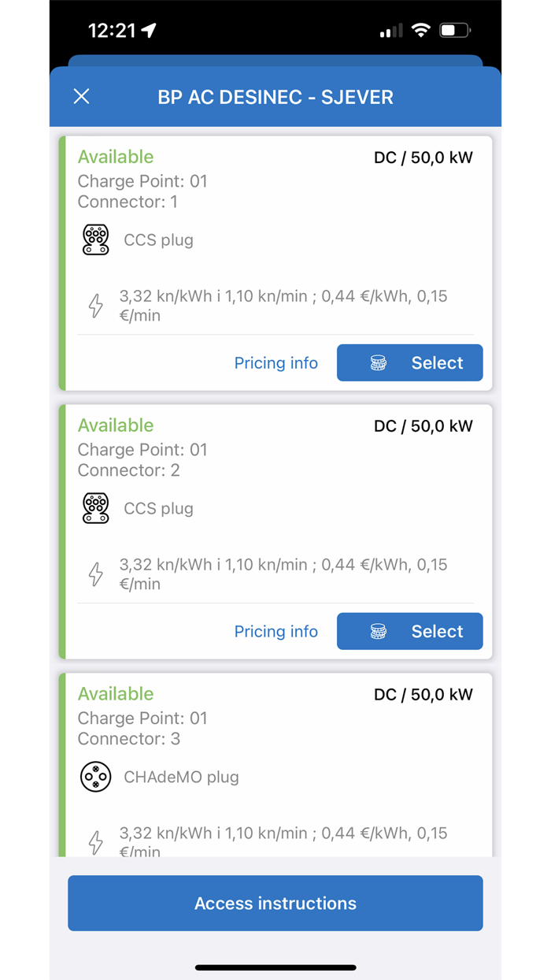Click the CCS plug icon on Connector 1
This screenshot has width=551, height=980.
(x=95, y=239)
